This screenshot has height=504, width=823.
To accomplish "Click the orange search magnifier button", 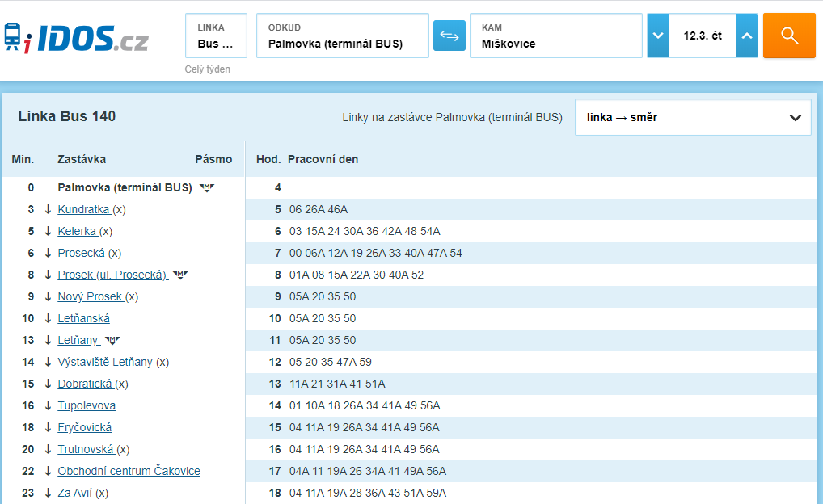I will click(x=789, y=36).
